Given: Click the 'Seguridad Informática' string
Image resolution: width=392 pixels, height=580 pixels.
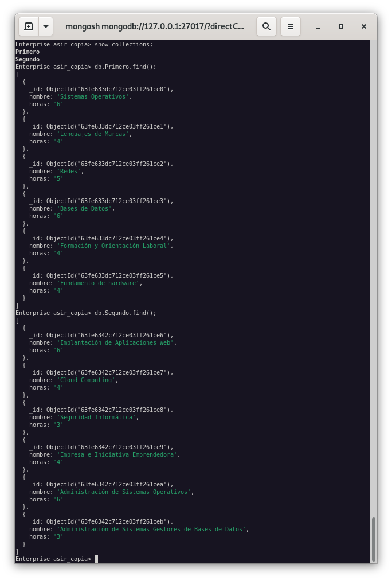Looking at the screenshot, I should tap(96, 418).
